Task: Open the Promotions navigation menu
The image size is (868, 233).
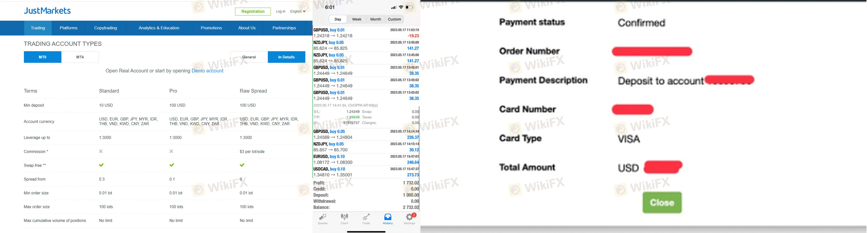Action: click(211, 28)
